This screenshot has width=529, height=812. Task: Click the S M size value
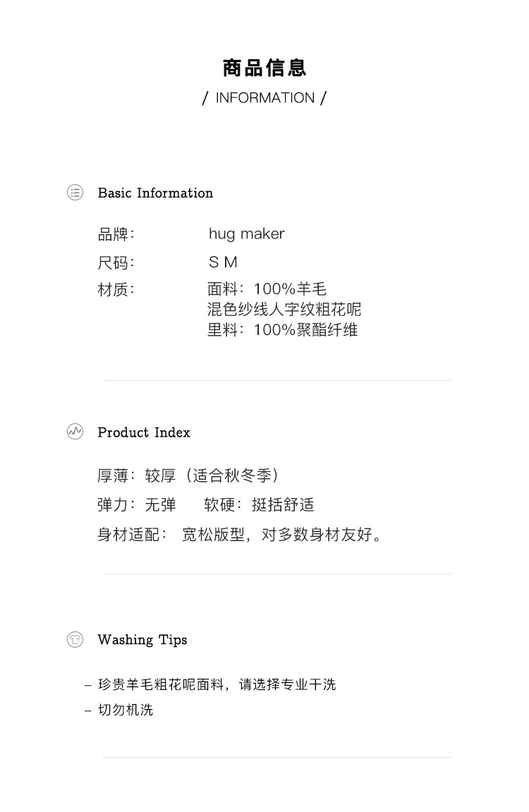click(x=223, y=262)
